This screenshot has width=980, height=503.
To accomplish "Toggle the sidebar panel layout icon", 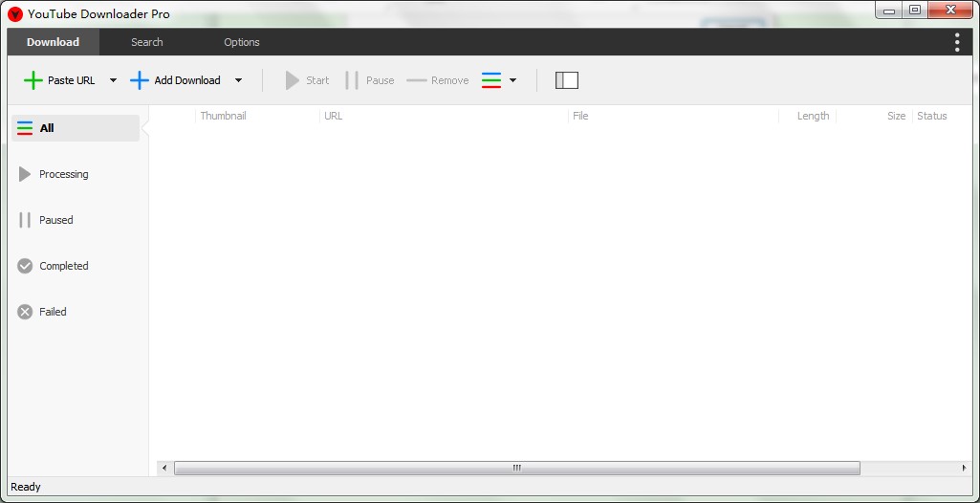I will [567, 80].
